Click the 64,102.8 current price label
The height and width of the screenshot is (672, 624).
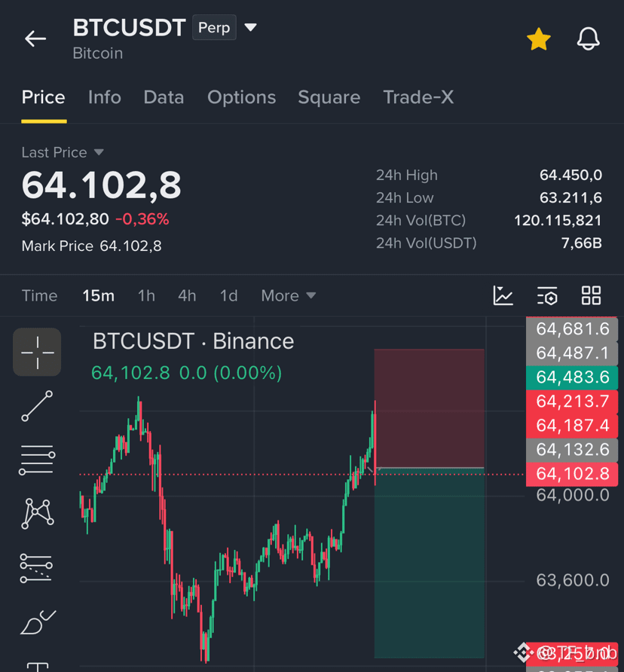572,474
